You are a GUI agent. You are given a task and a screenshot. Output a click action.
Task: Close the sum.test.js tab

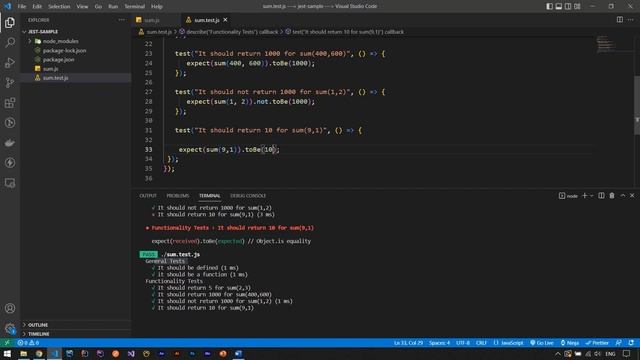point(225,20)
